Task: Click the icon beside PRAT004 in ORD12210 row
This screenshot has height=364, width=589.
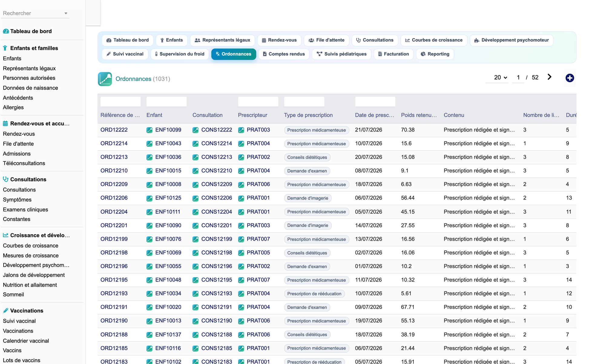Action: pos(241,171)
